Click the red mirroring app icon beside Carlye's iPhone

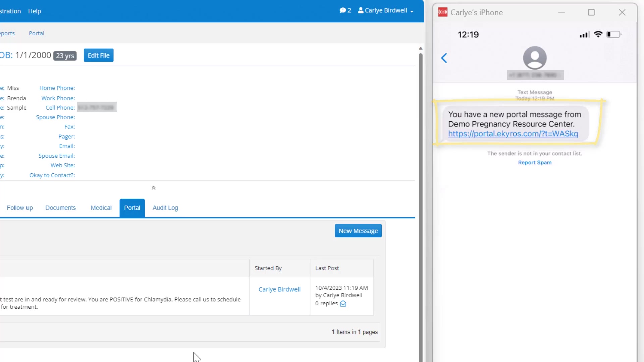pos(443,12)
